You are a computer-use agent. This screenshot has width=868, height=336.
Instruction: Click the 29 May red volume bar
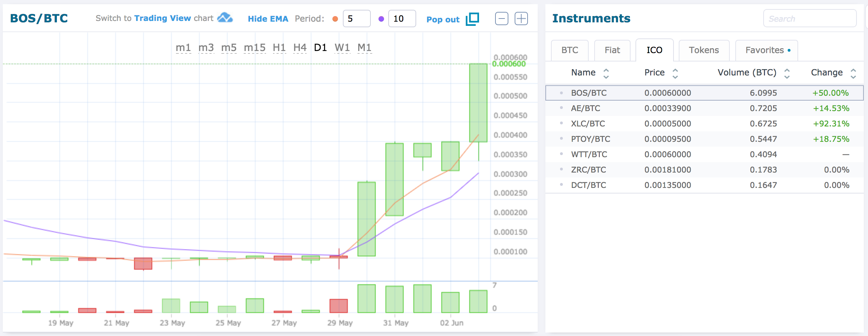coord(339,306)
